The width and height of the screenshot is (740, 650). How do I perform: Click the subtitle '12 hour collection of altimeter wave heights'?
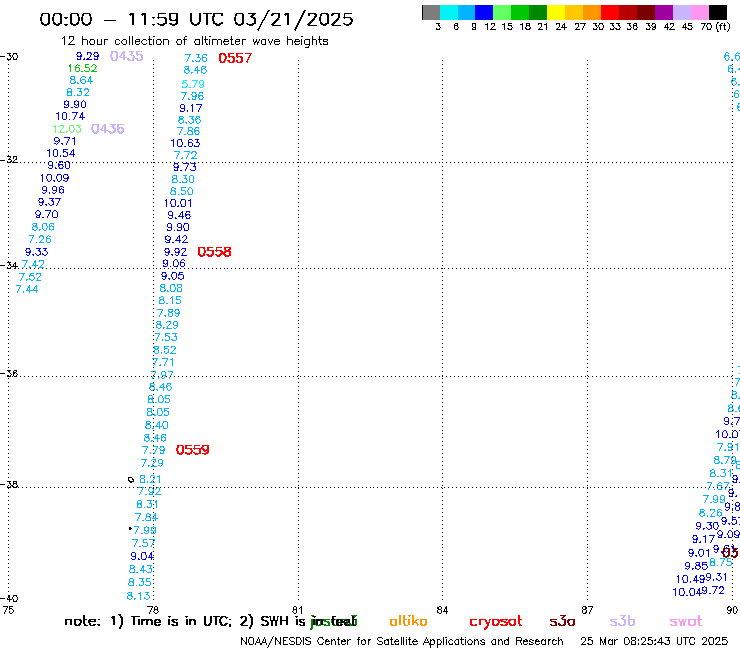pos(194,41)
